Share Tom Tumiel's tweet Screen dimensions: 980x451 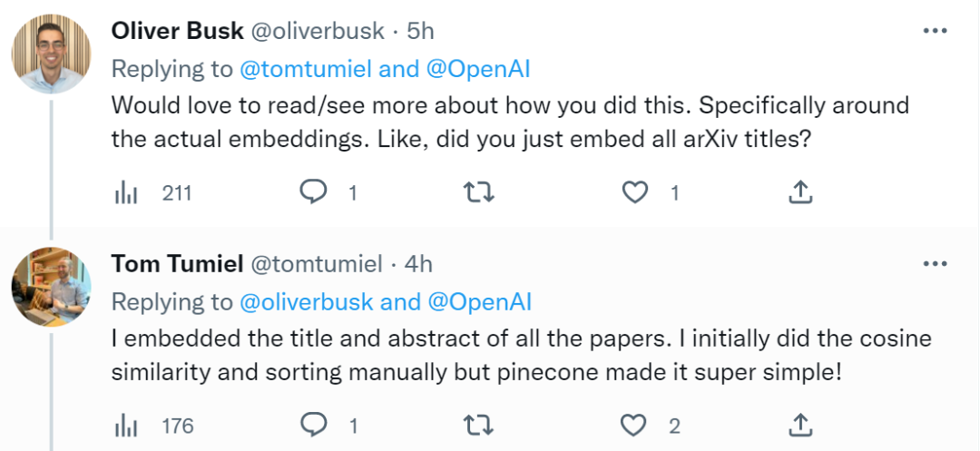click(799, 425)
